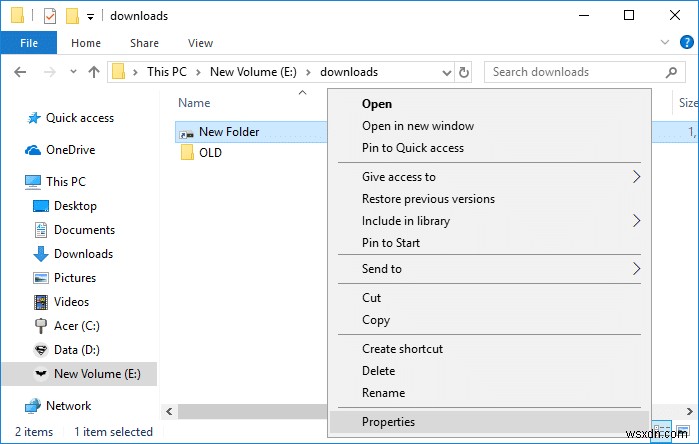This screenshot has height=444, width=699.
Task: Open the Customize Quick Access Toolbar dropdown
Action: tap(90, 17)
